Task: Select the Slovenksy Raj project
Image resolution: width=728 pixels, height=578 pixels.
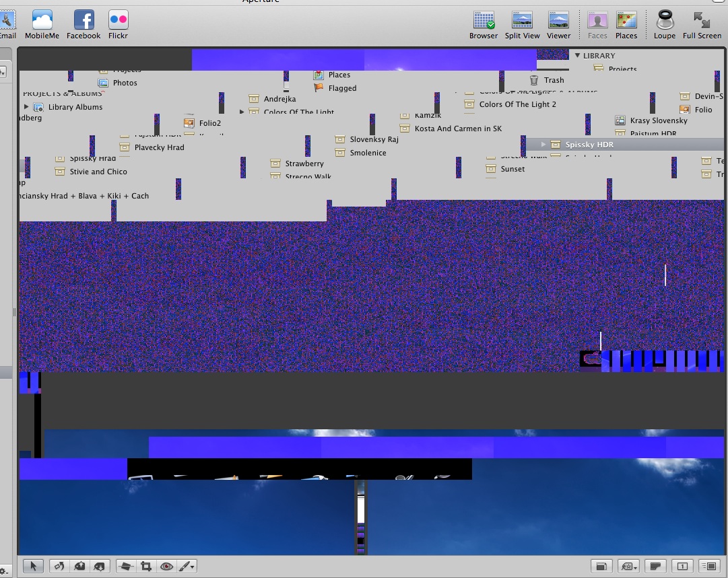Action: 367,139
